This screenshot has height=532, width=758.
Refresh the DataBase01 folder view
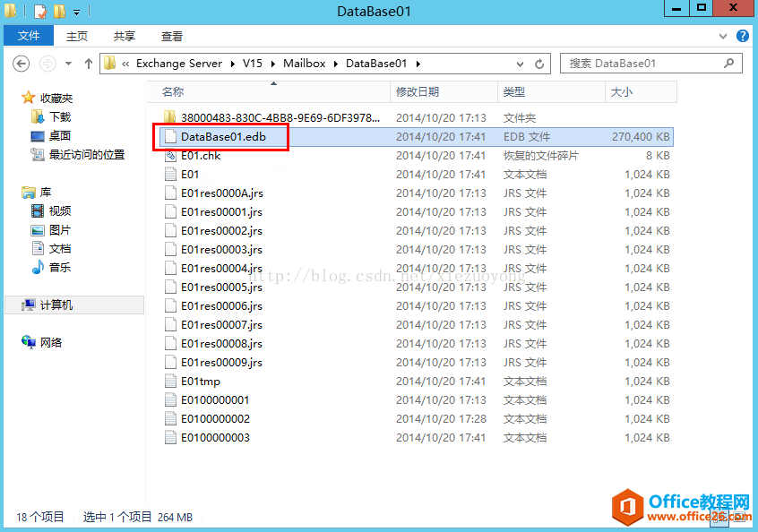(539, 64)
